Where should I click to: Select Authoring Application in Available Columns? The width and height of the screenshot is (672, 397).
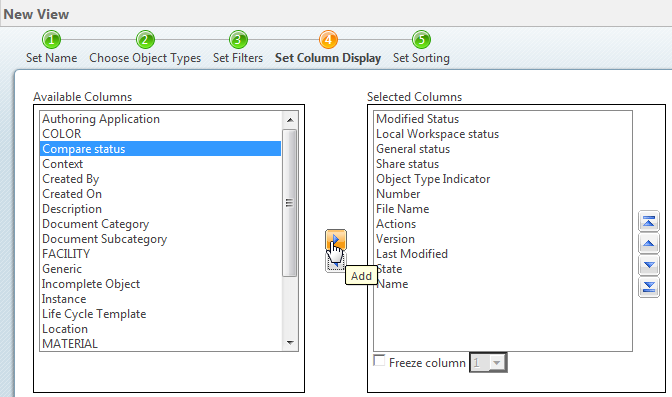click(161, 119)
